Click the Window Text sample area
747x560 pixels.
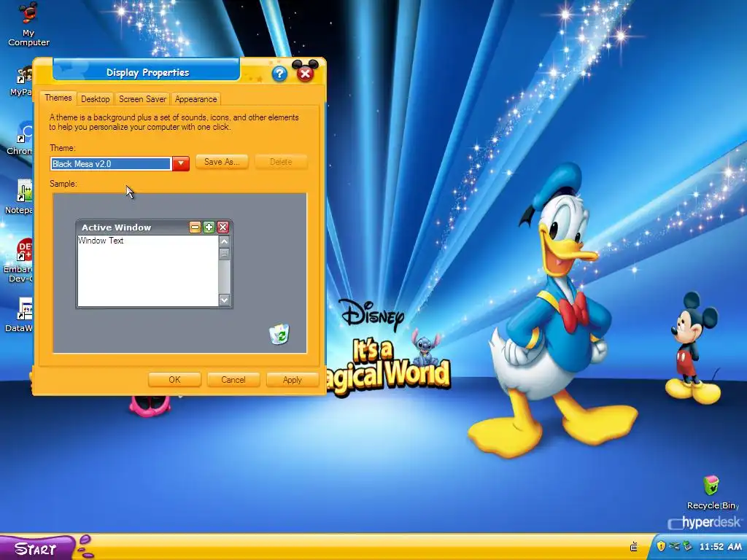click(147, 271)
